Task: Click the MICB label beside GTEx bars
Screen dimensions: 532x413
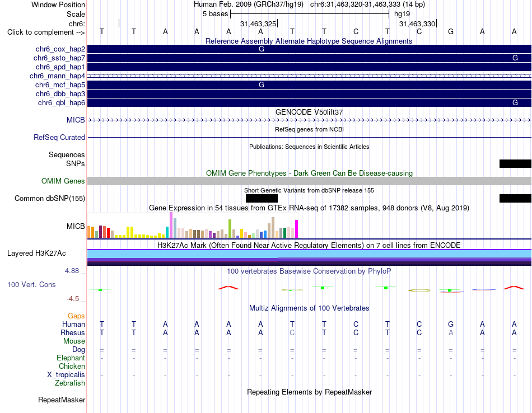Action: (x=76, y=226)
